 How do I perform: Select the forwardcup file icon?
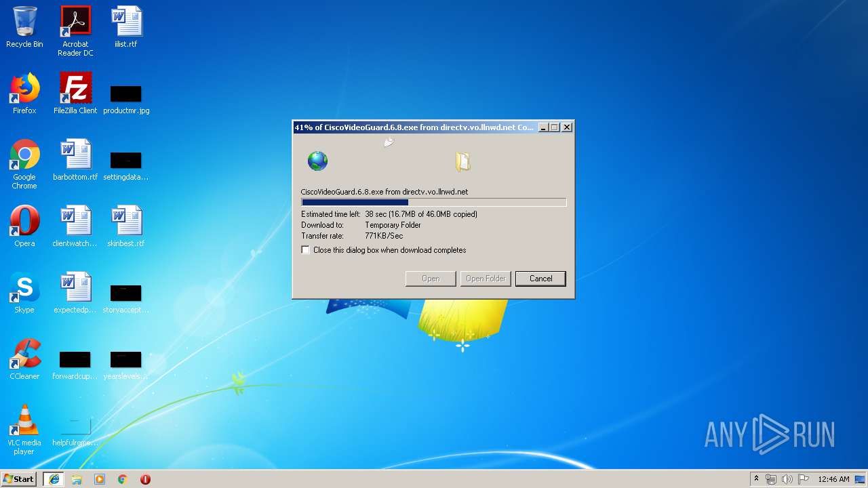click(x=75, y=365)
